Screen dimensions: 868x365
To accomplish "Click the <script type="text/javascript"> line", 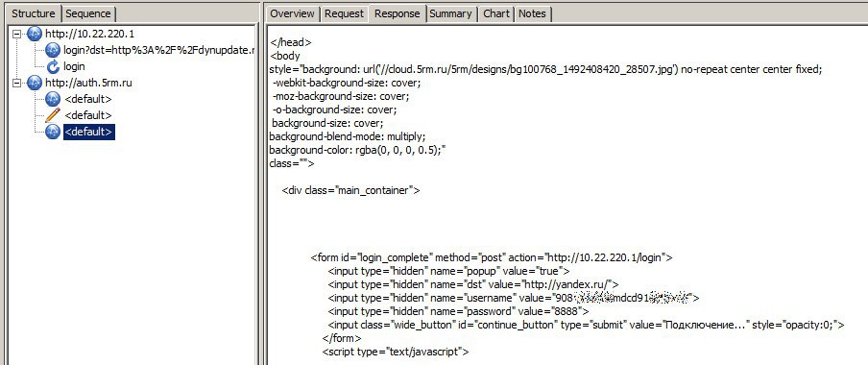I will pos(396,352).
